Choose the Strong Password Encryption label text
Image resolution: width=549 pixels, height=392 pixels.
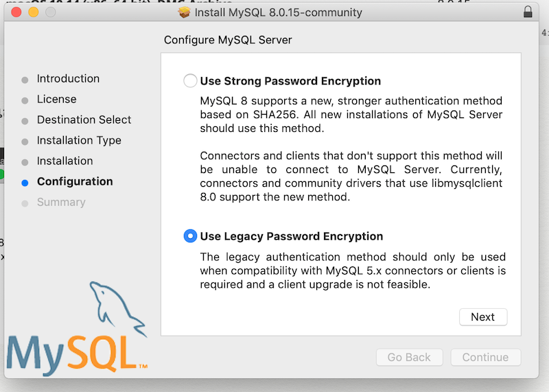point(290,81)
